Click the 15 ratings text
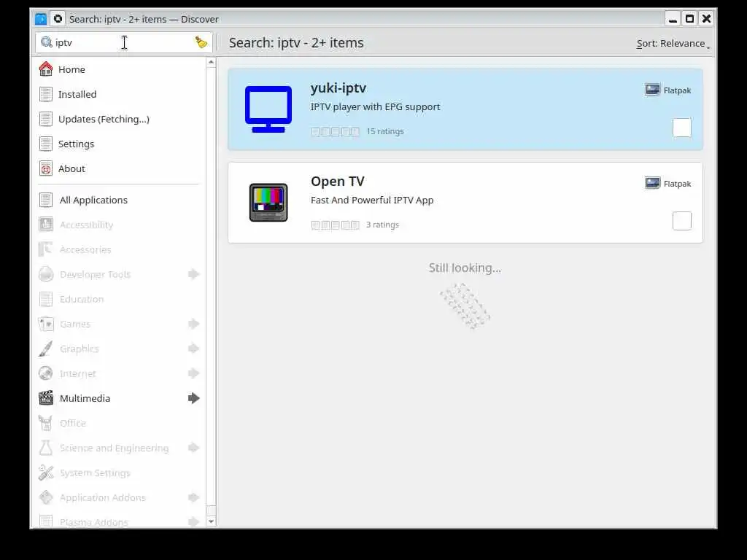Viewport: 747px width, 560px height. tap(385, 131)
